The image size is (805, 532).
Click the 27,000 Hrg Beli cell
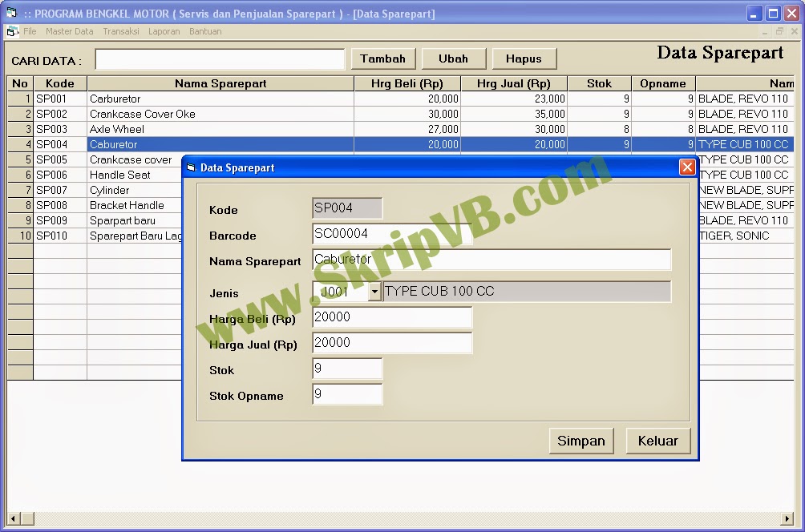pos(407,129)
